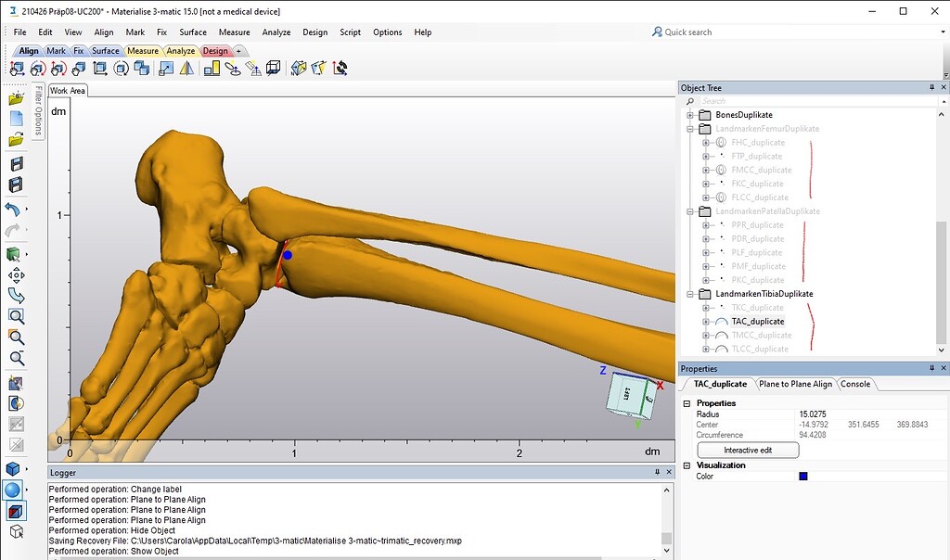Click the Undo arrow in left toolbar

13,210
